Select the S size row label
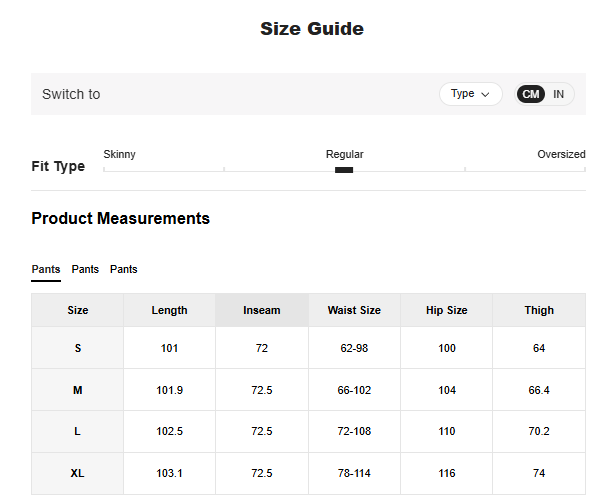This screenshot has height=496, width=606. pos(78,348)
